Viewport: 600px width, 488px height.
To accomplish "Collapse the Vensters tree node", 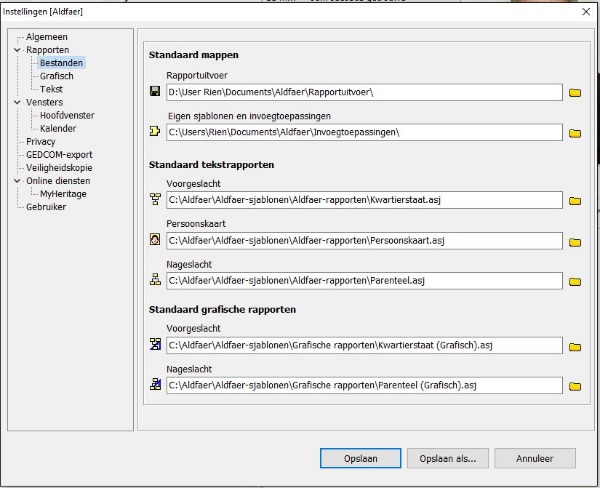I will pos(17,102).
